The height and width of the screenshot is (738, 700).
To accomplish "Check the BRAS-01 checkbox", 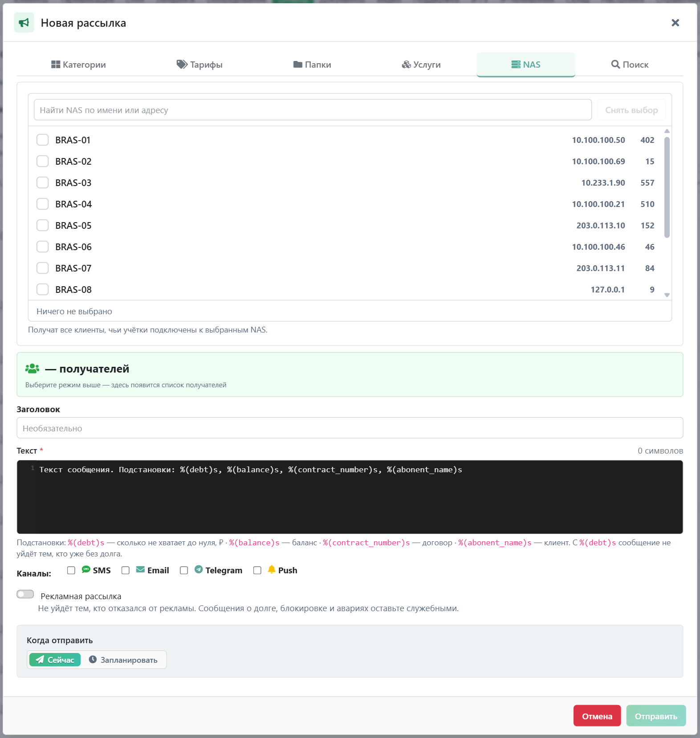I will tap(43, 140).
